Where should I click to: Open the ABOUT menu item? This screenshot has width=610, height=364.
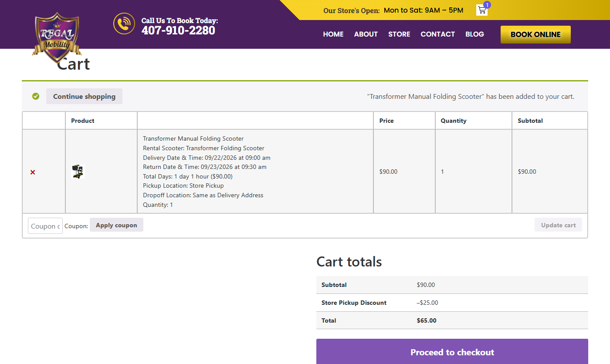pos(366,34)
